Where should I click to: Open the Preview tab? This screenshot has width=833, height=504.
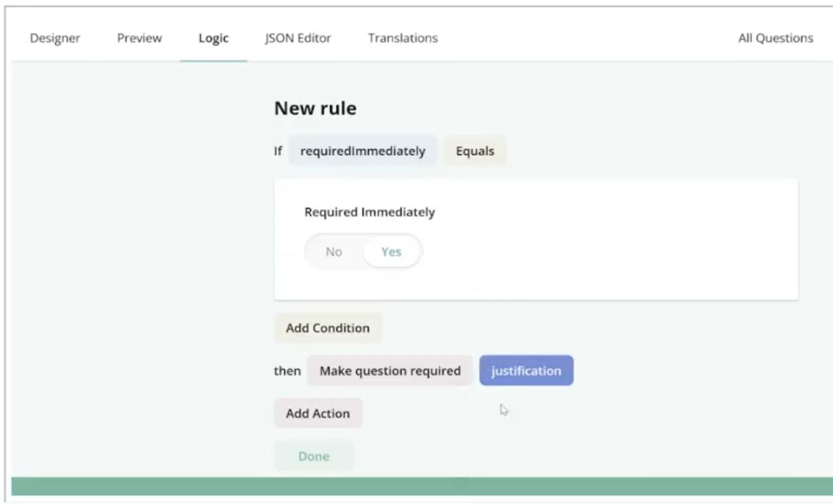139,38
